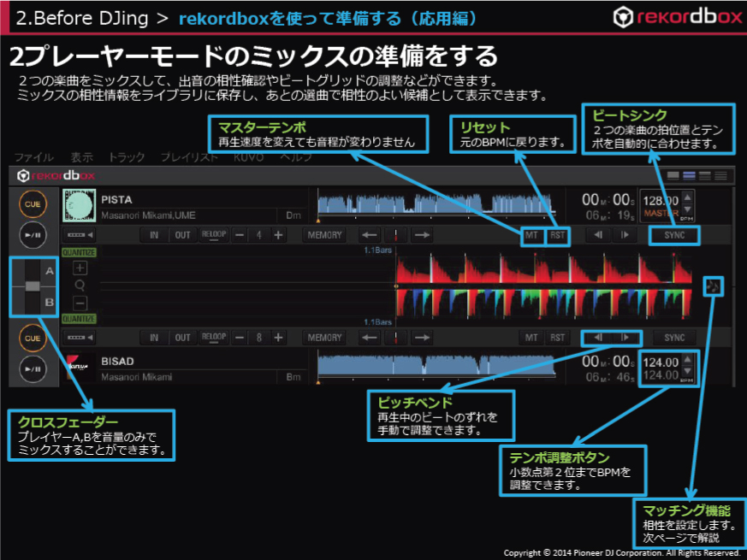Raise deck A BPM with the up arrow
This screenshot has height=560, width=747.
[x=687, y=197]
